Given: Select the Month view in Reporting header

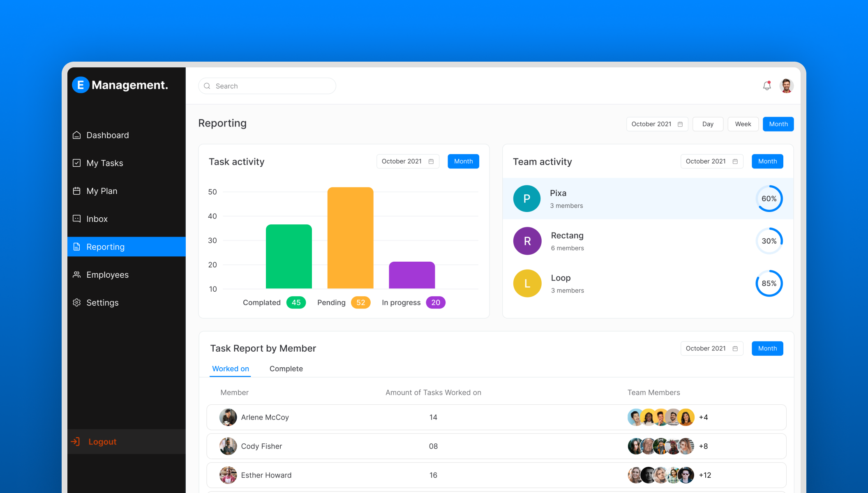Looking at the screenshot, I should 778,124.
